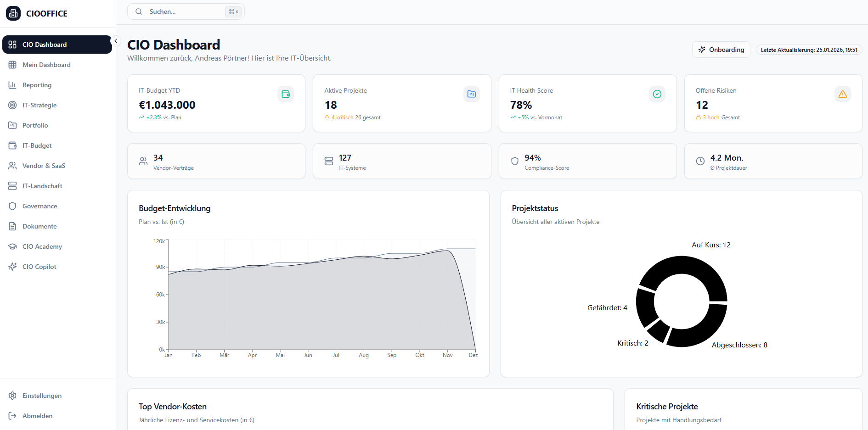Viewport: 868px width, 430px height.
Task: Click the shield icon next to Compliance-Score
Action: [x=514, y=161]
